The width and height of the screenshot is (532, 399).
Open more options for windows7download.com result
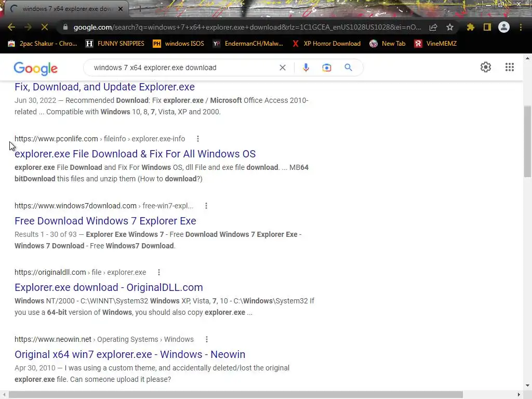pyautogui.click(x=206, y=206)
